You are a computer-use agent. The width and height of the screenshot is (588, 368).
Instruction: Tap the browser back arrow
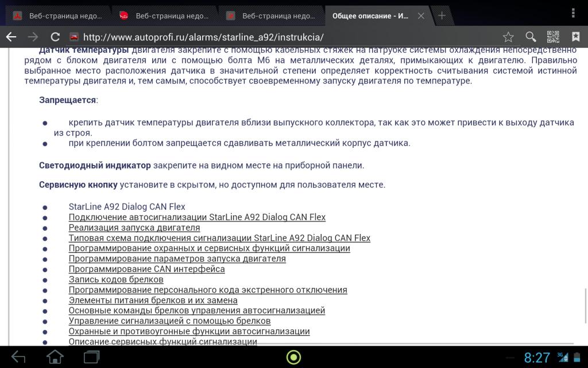pyautogui.click(x=11, y=37)
